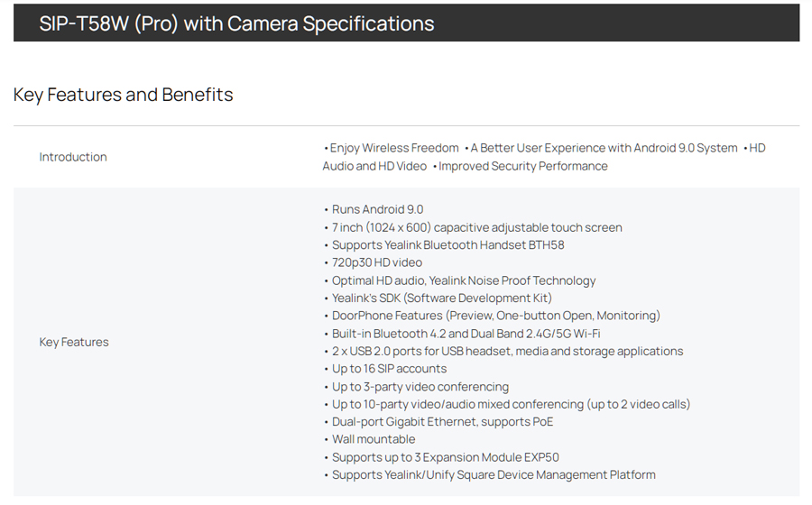Click the SIP-T58W (Pro) with Camera Specifications header

tap(236, 23)
